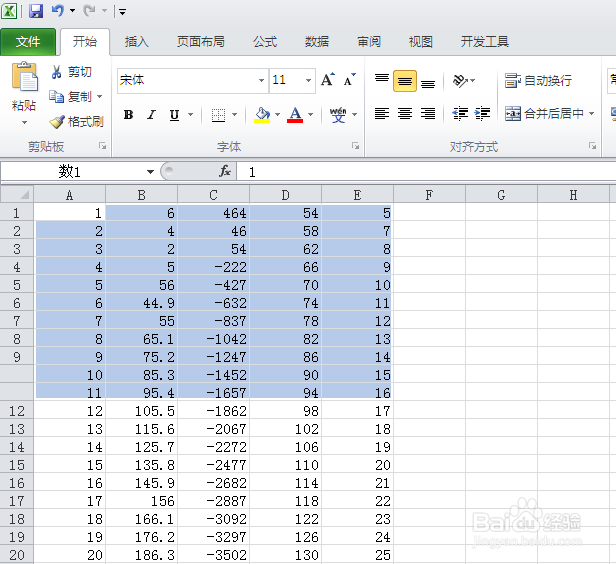This screenshot has width=616, height=564.
Task: Open the Name Box dropdown arrow
Action: [x=150, y=172]
